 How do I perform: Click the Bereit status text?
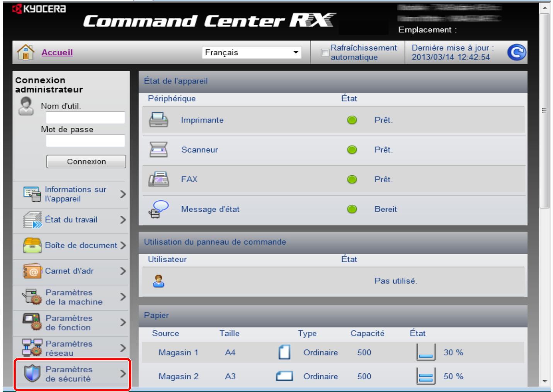pyautogui.click(x=386, y=209)
